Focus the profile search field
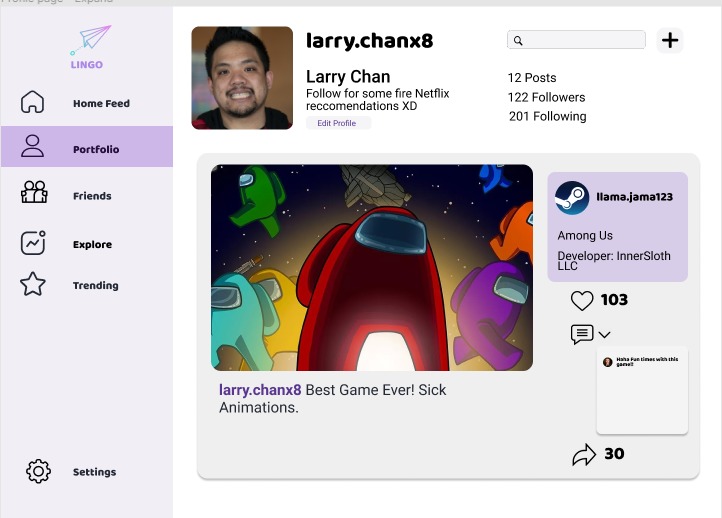722x518 pixels. pos(576,40)
